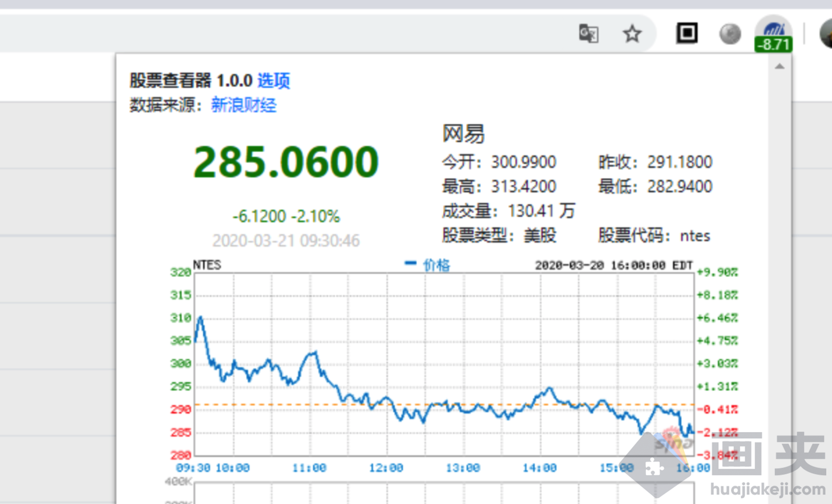This screenshot has width=832, height=504.
Task: Click the change value -6.1200 -2.10%
Action: (x=286, y=217)
